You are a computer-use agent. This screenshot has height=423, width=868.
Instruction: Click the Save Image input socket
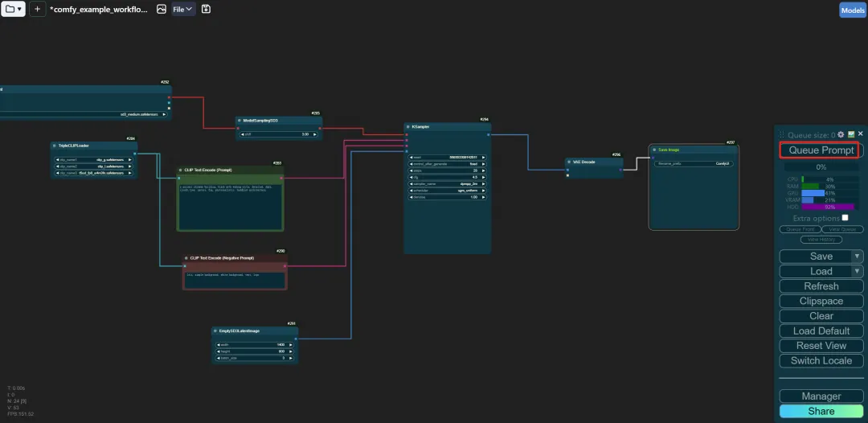(653, 158)
